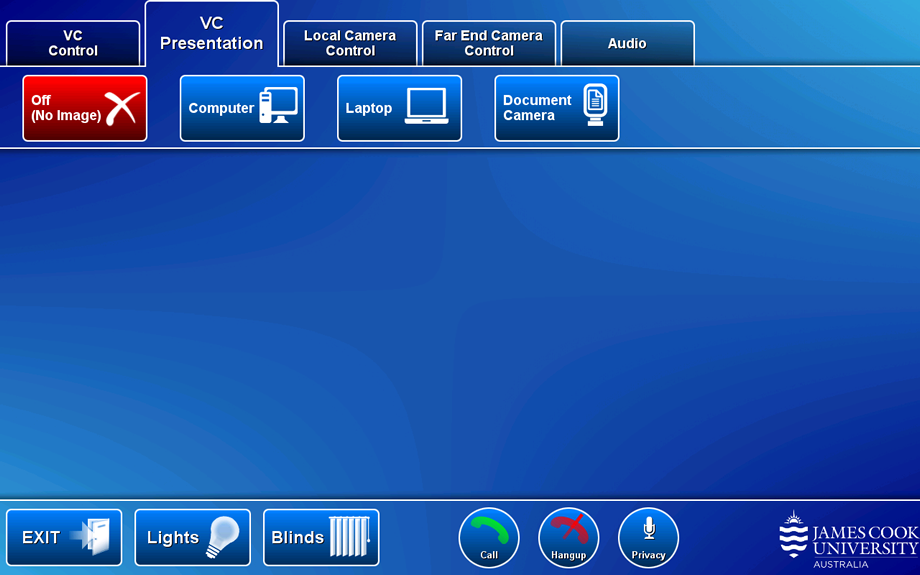Viewport: 920px width, 575px height.
Task: Tap the EXIT button
Action: [x=64, y=537]
